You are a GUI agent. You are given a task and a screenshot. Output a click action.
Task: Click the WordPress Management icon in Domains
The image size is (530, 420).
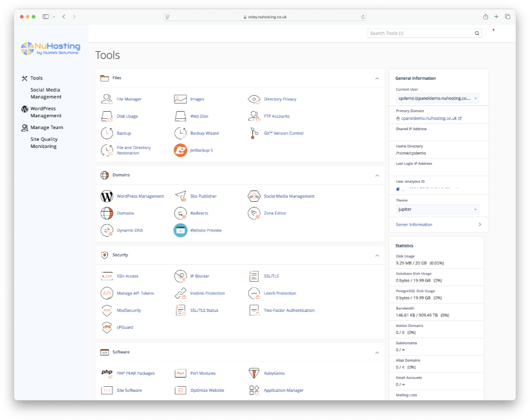coord(107,196)
